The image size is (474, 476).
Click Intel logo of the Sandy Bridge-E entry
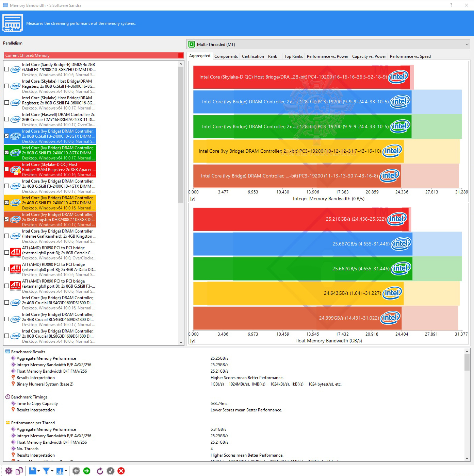pyautogui.click(x=15, y=69)
